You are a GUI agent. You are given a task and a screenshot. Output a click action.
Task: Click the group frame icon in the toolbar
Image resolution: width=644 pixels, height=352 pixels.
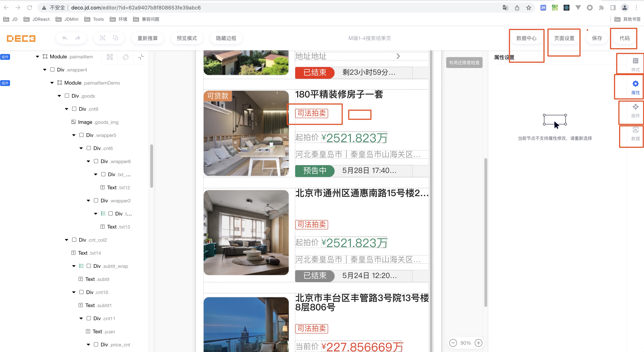[103, 38]
